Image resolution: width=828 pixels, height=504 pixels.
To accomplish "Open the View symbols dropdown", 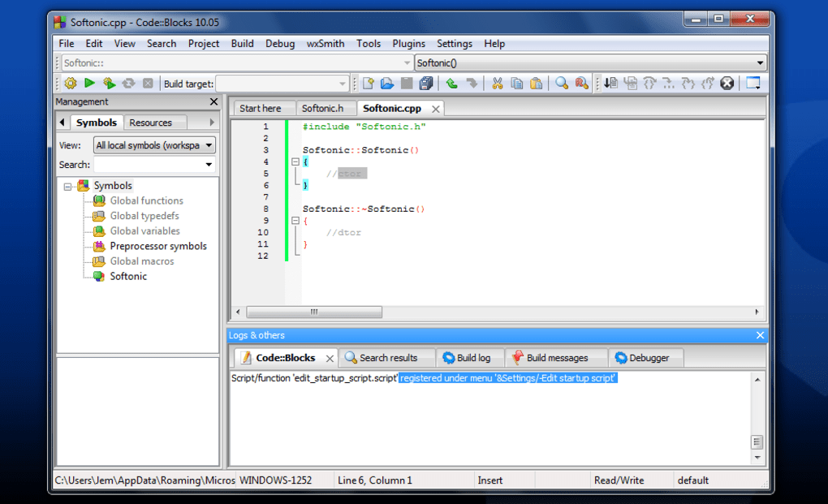I will [x=154, y=145].
